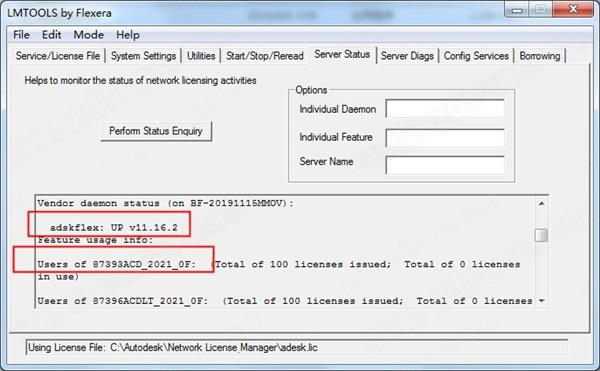Open the Edit menu
600x371 pixels.
(x=51, y=35)
